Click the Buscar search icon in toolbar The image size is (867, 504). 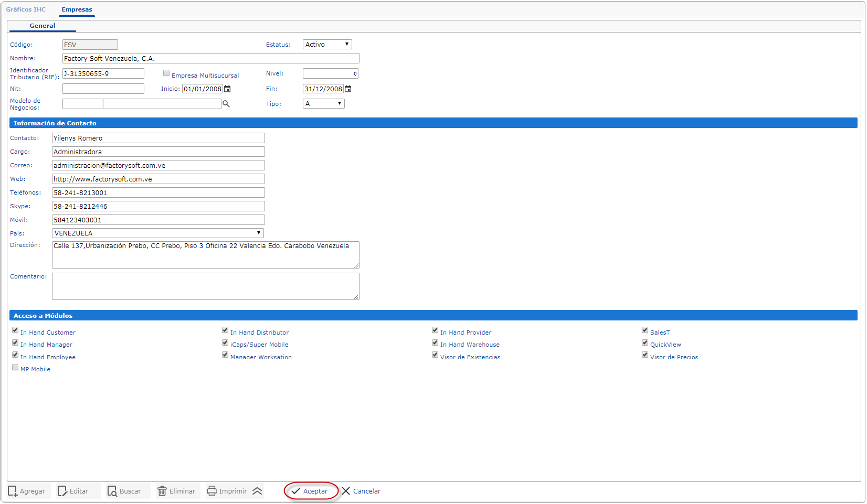[112, 491]
